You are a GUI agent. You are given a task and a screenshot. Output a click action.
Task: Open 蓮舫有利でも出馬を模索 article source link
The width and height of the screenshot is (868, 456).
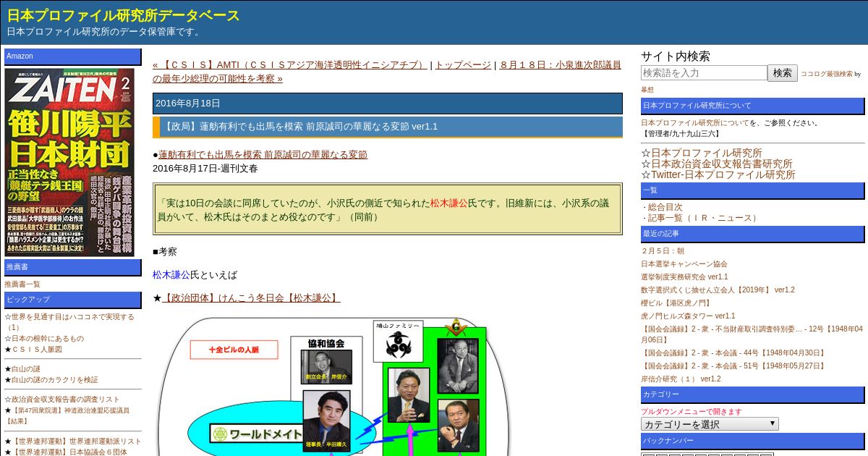coord(263,154)
